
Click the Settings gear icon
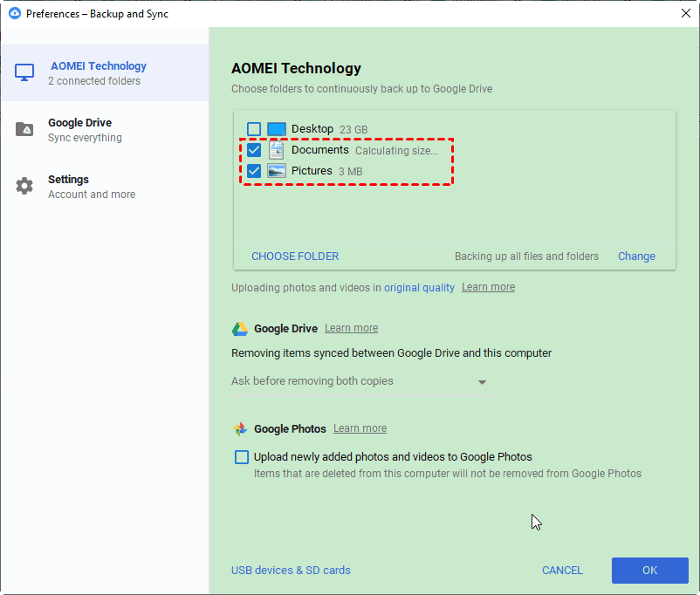tap(24, 186)
